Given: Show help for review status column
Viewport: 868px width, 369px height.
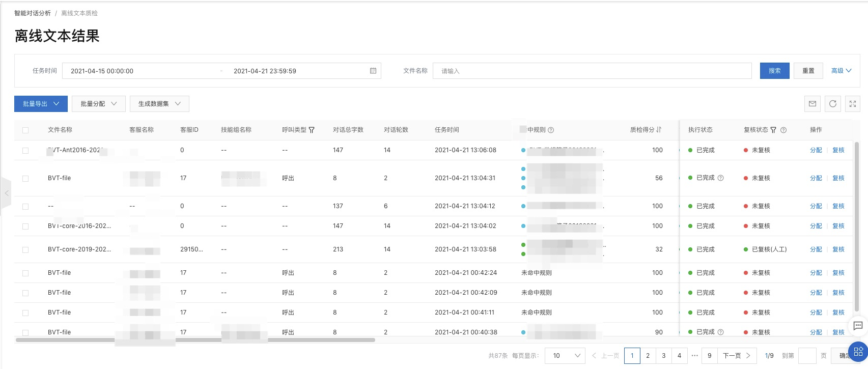Looking at the screenshot, I should [x=783, y=130].
